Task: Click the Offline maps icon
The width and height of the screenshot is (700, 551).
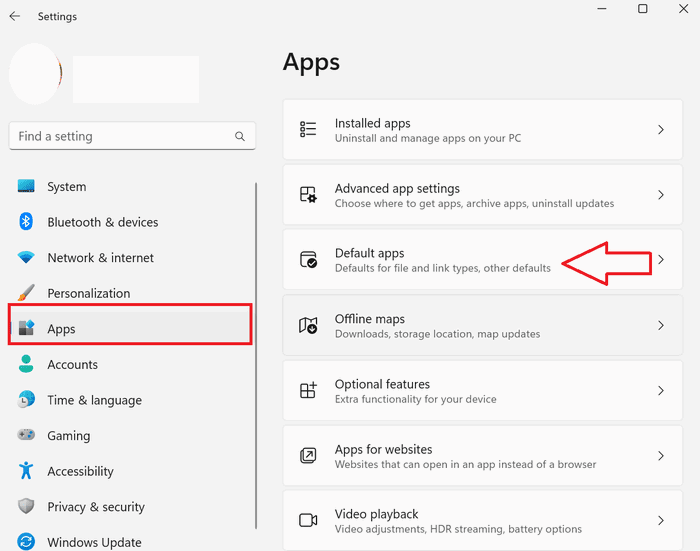Action: pyautogui.click(x=308, y=325)
